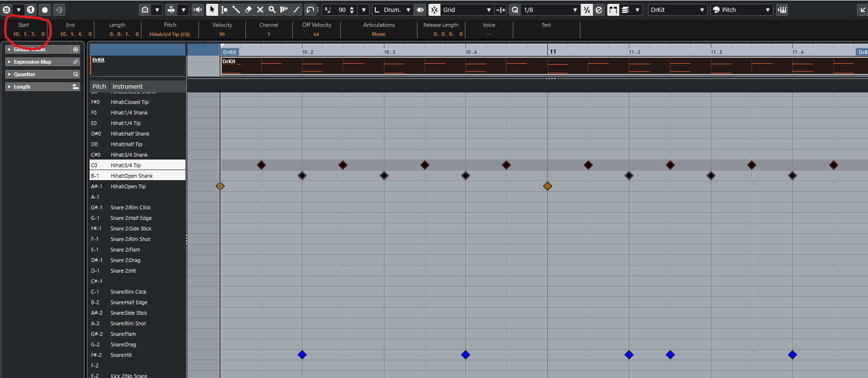Image resolution: width=868 pixels, height=378 pixels.
Task: Select the Hihat:Open Shank drum row
Action: pos(138,176)
